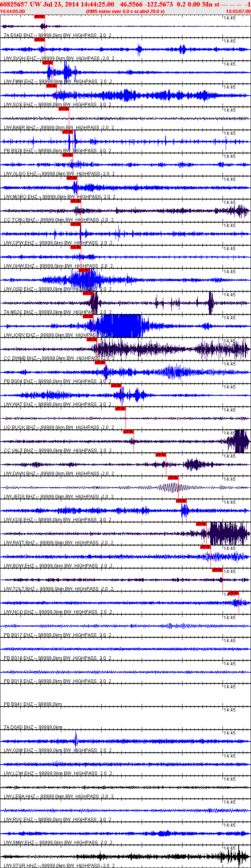Click the start time 14:44:05.00 label
The width and height of the screenshot is (251, 868).
click(13, 11)
